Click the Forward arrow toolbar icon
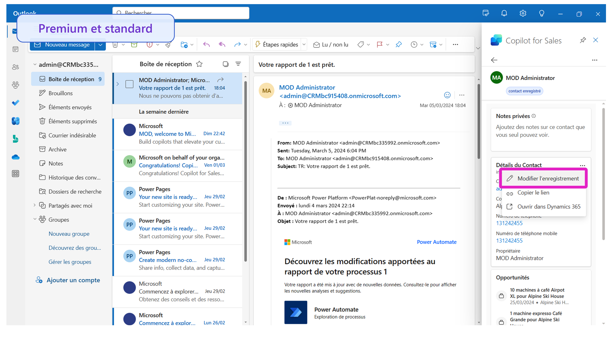The width and height of the screenshot is (612, 364). coord(237,44)
